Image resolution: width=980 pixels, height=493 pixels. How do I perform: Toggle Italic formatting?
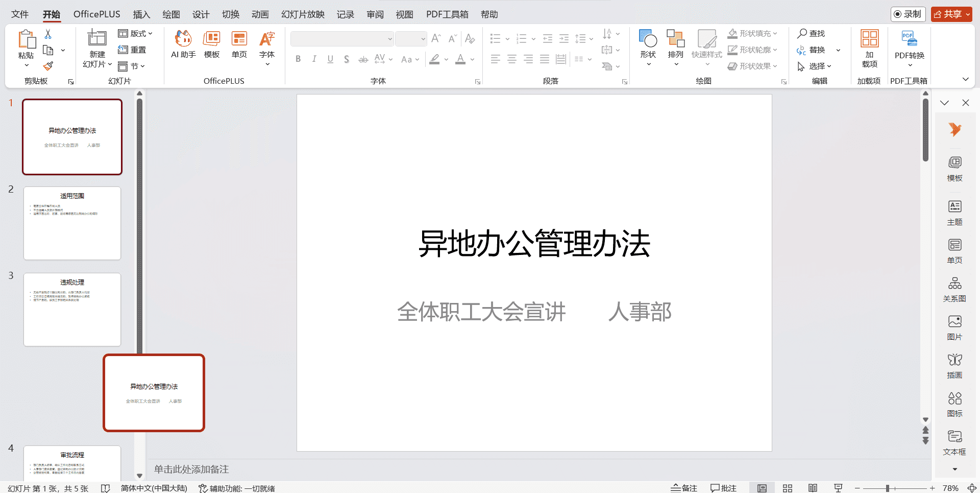(314, 59)
